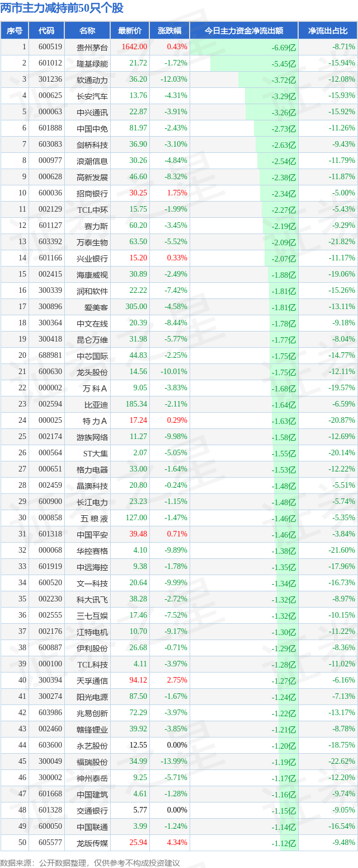Image resolution: width=358 pixels, height=868 pixels.
Task: Click change -13.99% for 福瑞股份
Action: tap(174, 762)
